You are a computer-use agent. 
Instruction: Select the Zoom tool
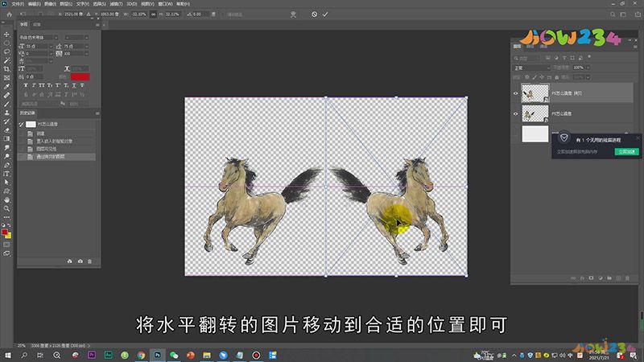(x=6, y=208)
